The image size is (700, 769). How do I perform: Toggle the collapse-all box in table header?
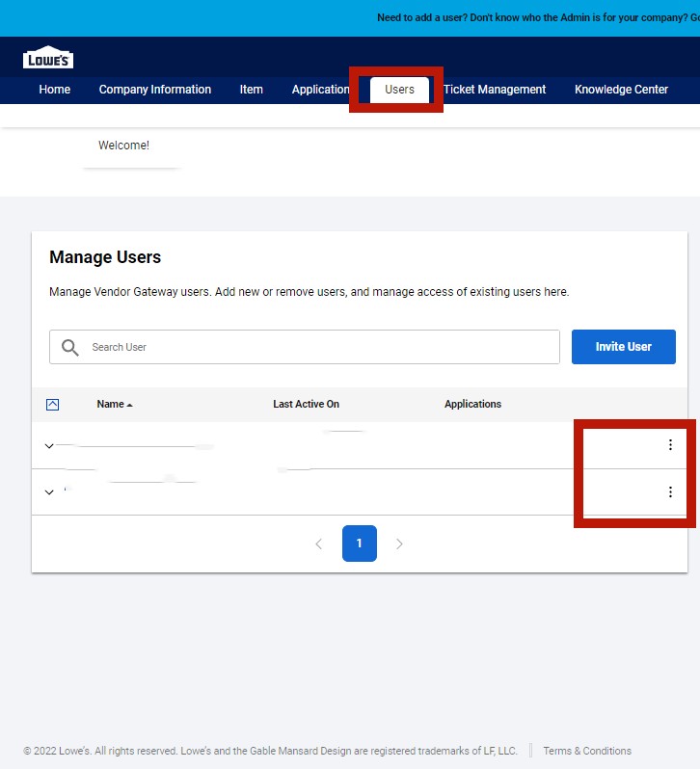53,405
